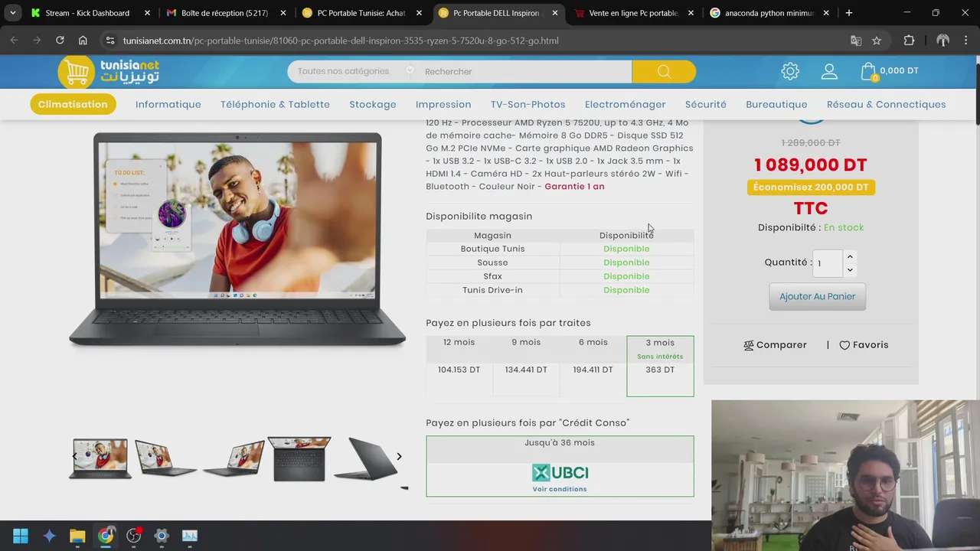This screenshot has width=980, height=551.
Task: Open the user account icon
Action: 829,71
